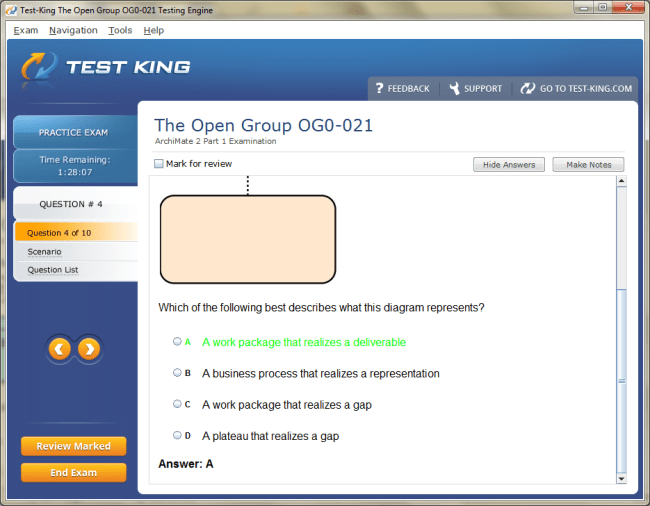Choose radio button for option D

pyautogui.click(x=177, y=435)
